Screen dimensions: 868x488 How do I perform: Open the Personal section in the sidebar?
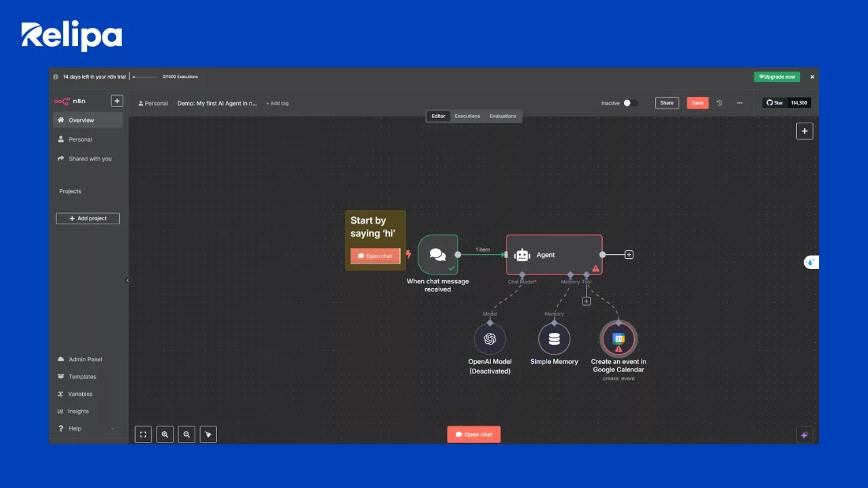point(87,140)
